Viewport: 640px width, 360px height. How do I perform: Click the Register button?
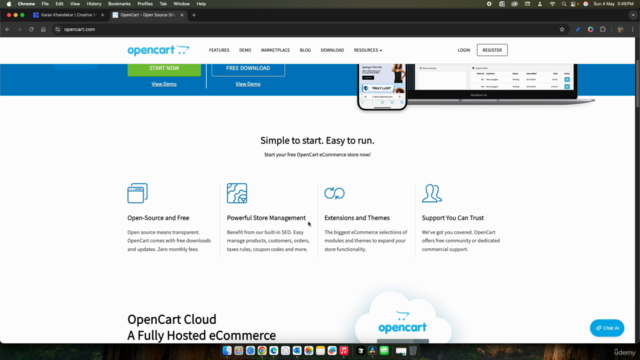tap(492, 50)
